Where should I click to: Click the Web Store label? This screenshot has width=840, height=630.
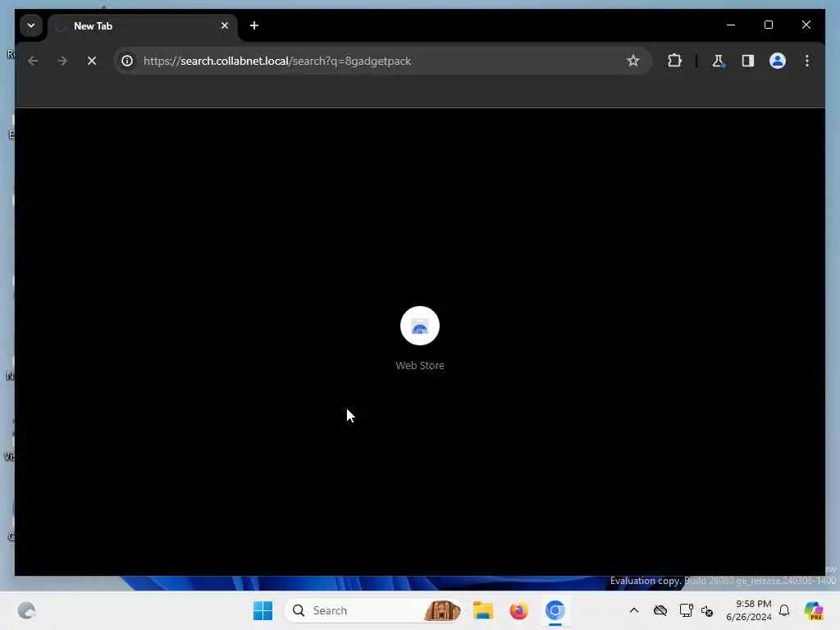[420, 365]
